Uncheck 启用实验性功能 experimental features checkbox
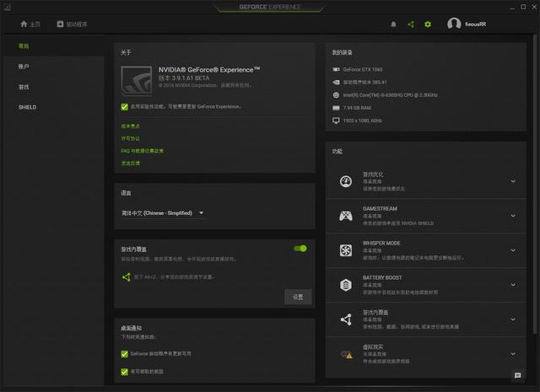Screen dimensions: 540x392 pyautogui.click(x=125, y=107)
